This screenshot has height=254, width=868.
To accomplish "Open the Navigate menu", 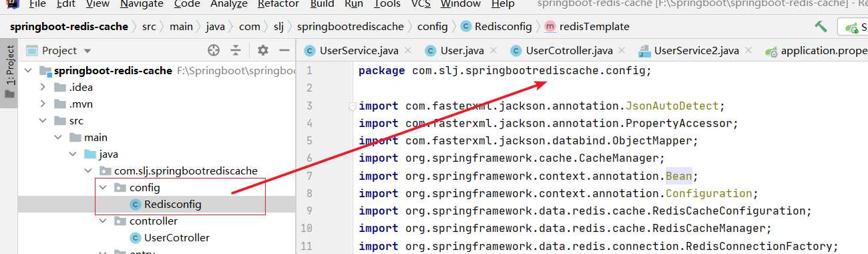I will (x=142, y=4).
